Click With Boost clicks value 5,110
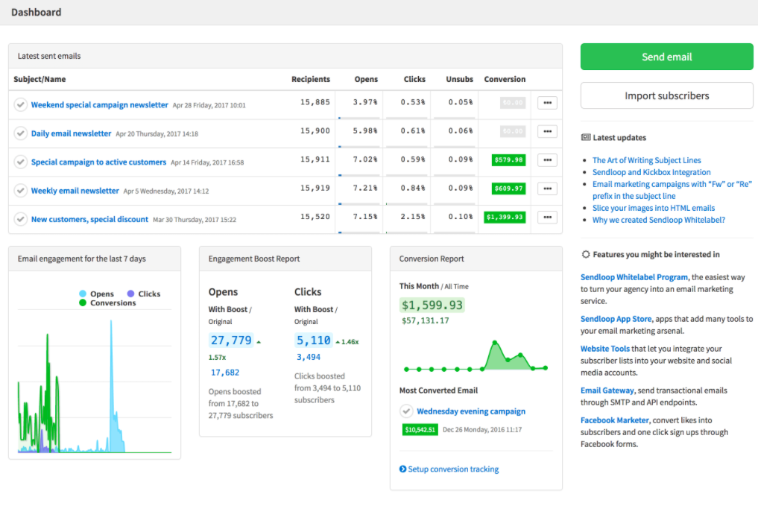The image size is (758, 532). point(313,341)
